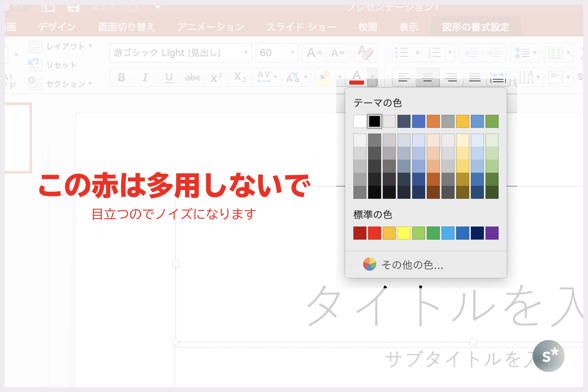Toggle underline text formatting
The height and width of the screenshot is (392, 588).
coord(169,77)
